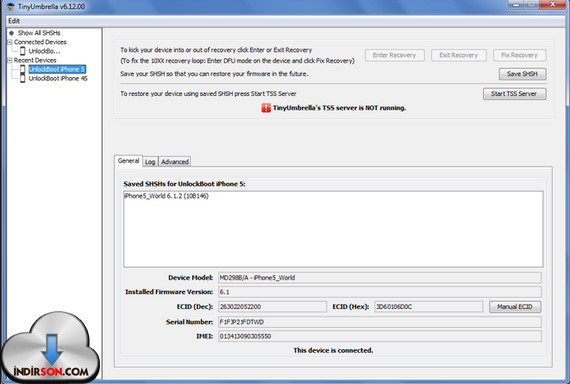Click TSS server is NOT running status text

(x=339, y=108)
